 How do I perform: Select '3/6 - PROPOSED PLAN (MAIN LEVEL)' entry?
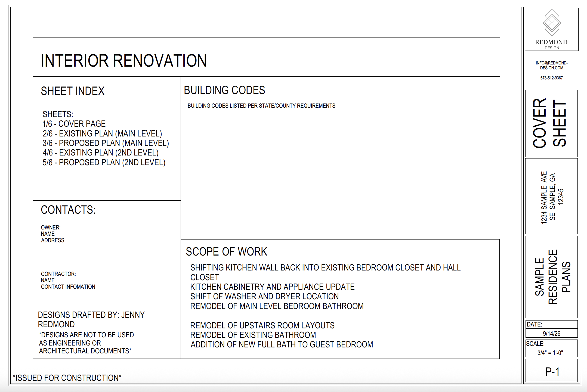[x=106, y=143]
